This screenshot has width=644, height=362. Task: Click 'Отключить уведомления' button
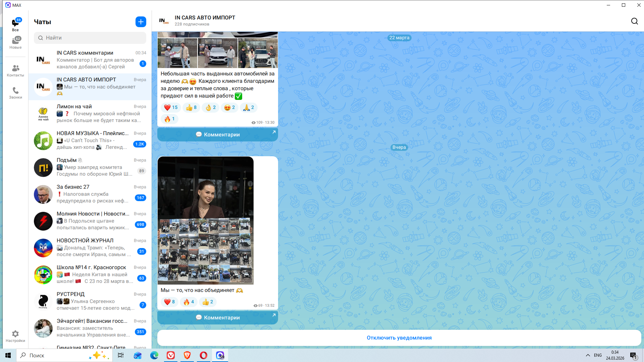tap(399, 338)
